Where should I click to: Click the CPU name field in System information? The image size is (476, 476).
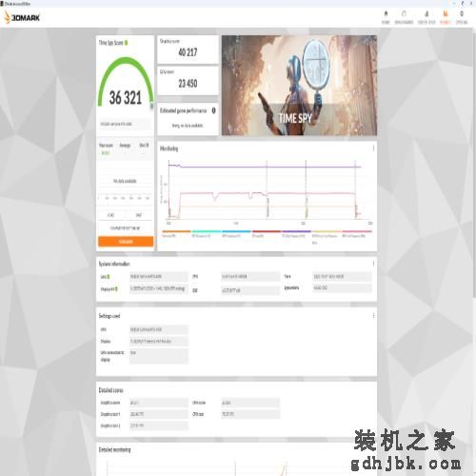pos(250,277)
